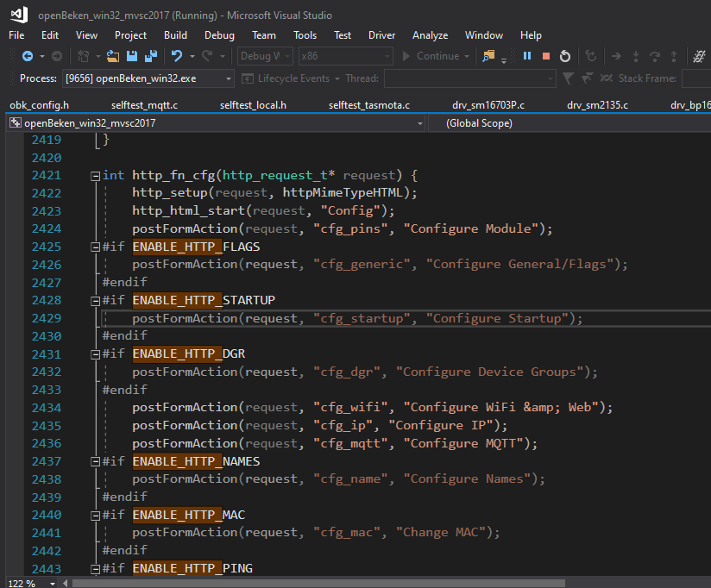Viewport: 711px width, 588px height.
Task: Click the horizontal scrollbar thumb
Action: pyautogui.click(x=318, y=584)
